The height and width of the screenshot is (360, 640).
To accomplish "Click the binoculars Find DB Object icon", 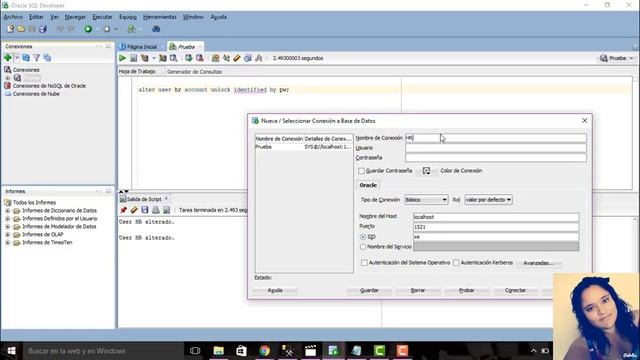I will [x=156, y=29].
